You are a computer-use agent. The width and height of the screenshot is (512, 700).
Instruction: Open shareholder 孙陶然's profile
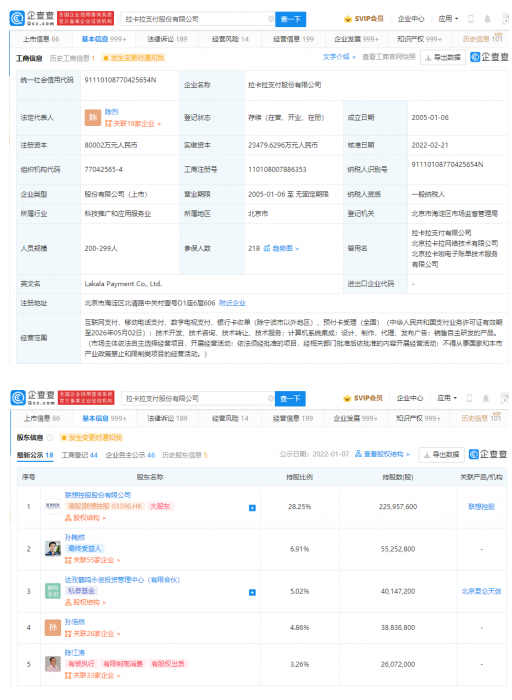coord(75,538)
